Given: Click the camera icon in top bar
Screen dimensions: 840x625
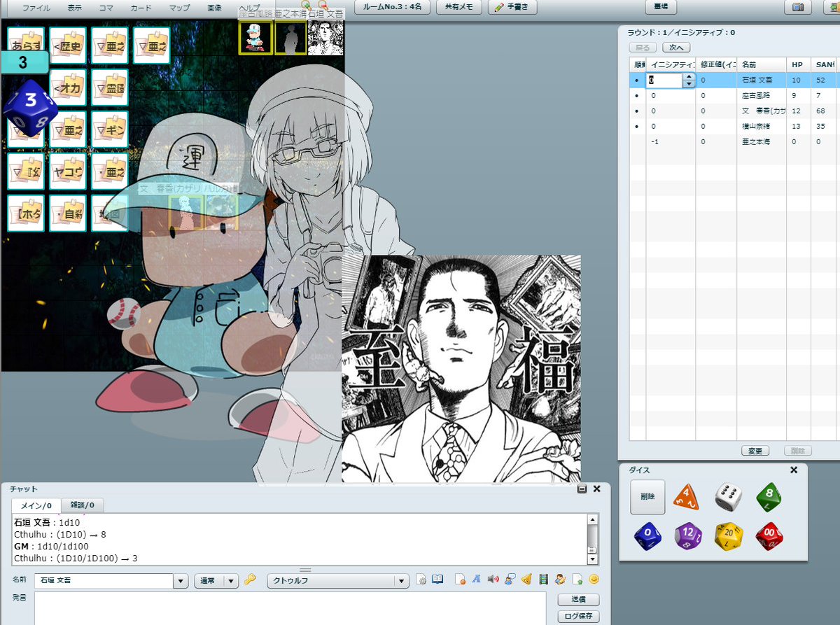Looking at the screenshot, I should [797, 7].
